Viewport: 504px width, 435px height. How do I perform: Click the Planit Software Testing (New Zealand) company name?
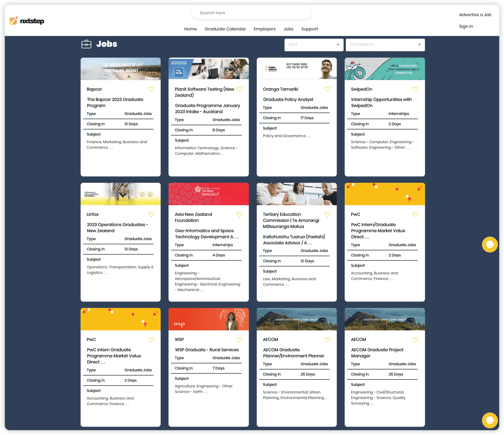click(204, 92)
